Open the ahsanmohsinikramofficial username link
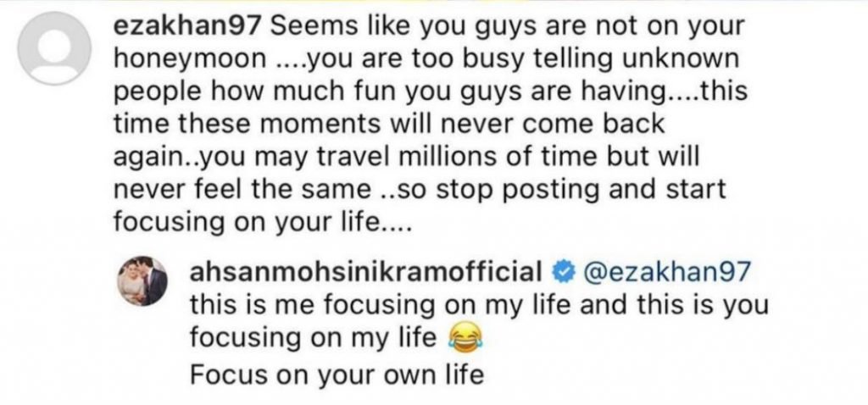Viewport: 868px width, 405px height. tap(368, 272)
